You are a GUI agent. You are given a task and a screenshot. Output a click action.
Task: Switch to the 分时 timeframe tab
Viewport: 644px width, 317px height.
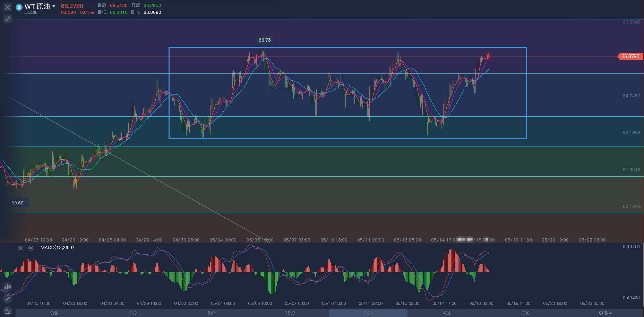tap(55, 313)
